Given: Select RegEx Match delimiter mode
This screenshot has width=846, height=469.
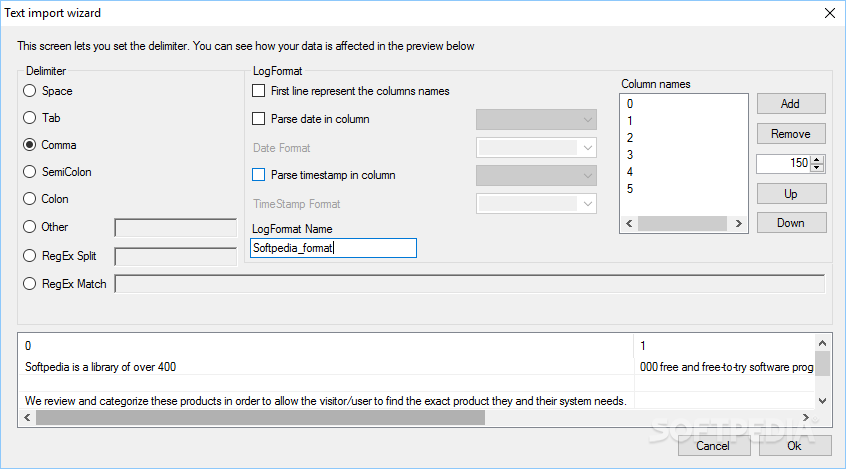Looking at the screenshot, I should [x=30, y=284].
